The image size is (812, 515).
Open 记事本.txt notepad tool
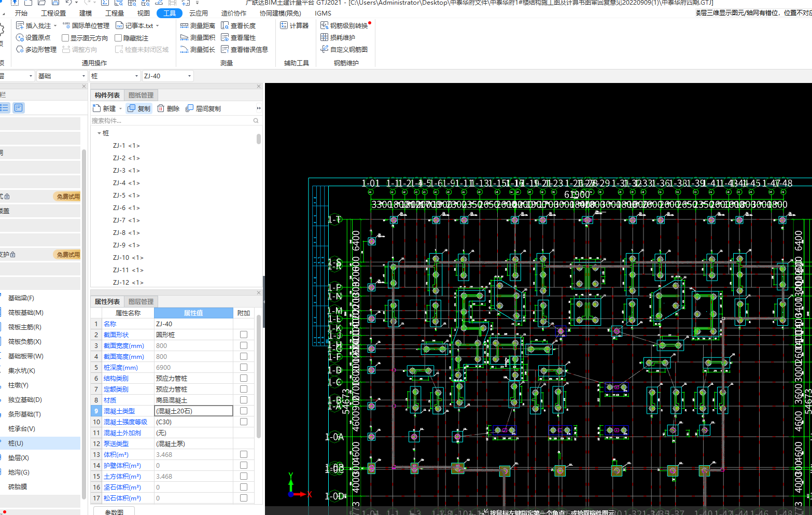pos(134,25)
